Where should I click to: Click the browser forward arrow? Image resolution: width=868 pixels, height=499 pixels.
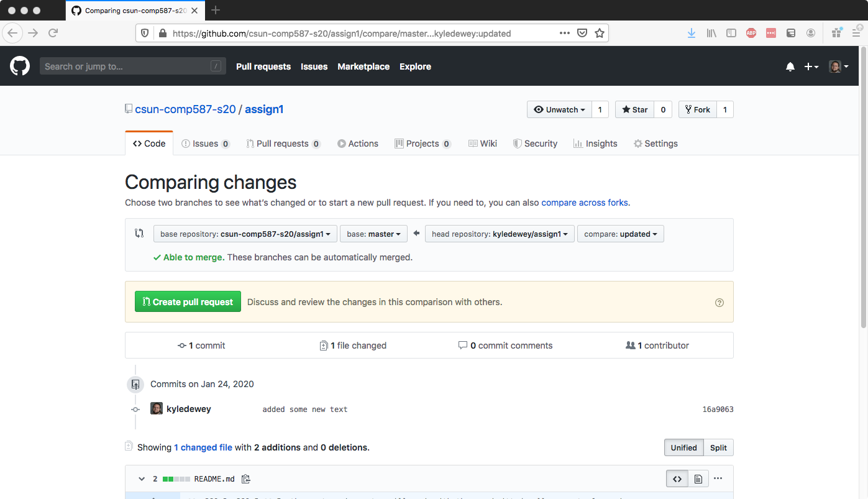coord(34,33)
